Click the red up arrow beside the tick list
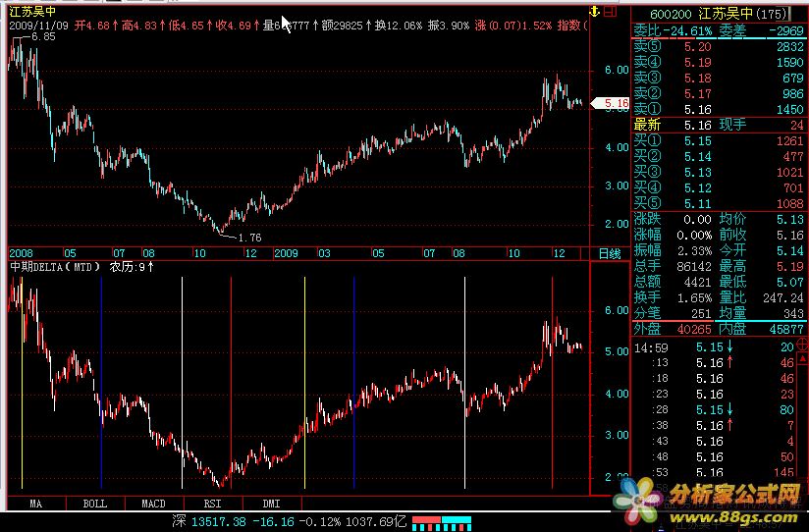 [x=803, y=358]
